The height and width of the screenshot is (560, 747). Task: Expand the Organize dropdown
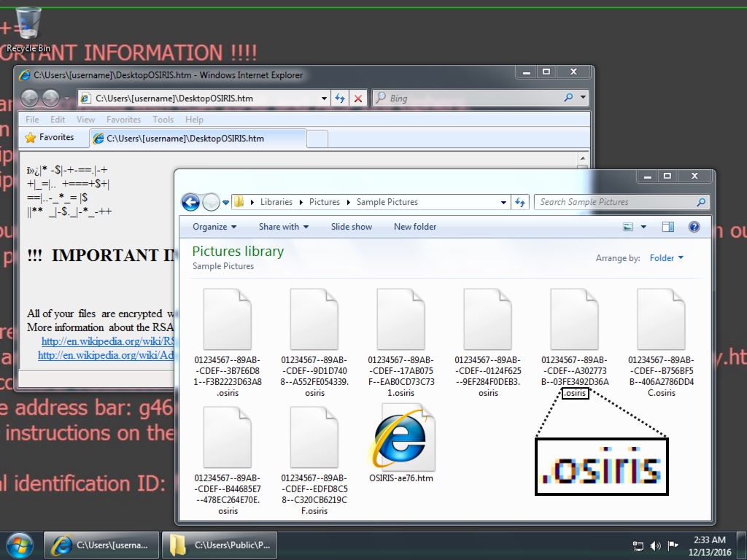(214, 227)
